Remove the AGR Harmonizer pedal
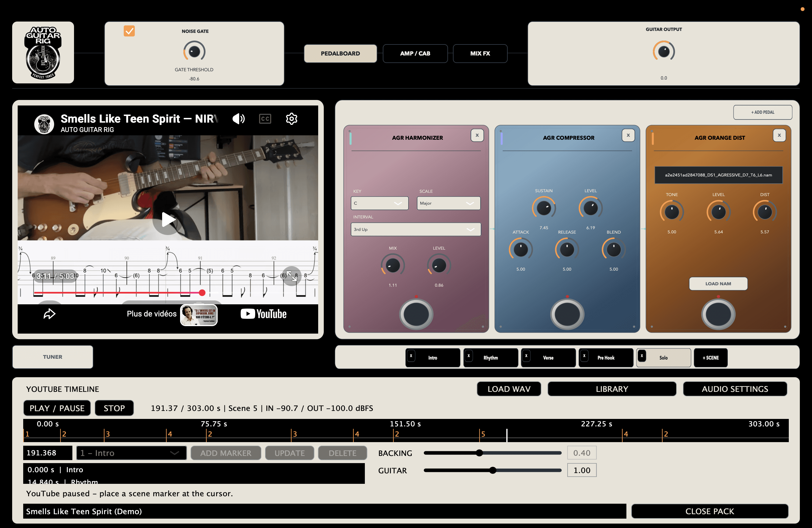The height and width of the screenshot is (528, 812). pyautogui.click(x=477, y=135)
